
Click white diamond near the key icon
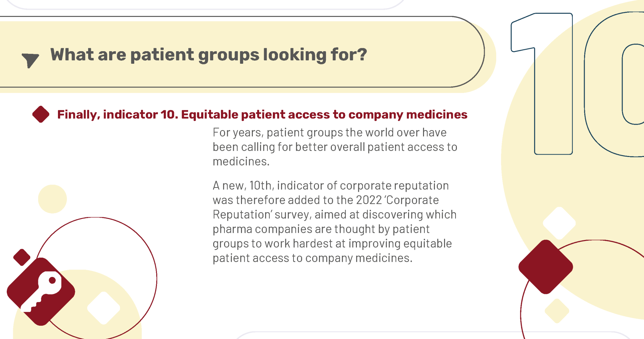(x=104, y=308)
